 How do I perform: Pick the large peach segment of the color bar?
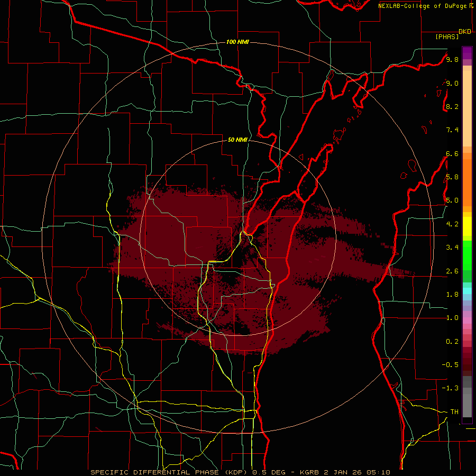(x=467, y=108)
